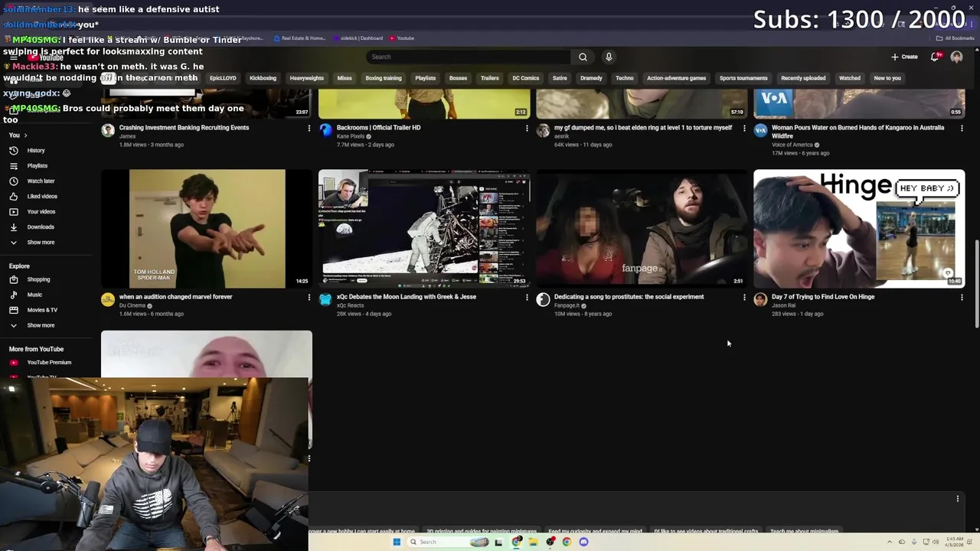
Task: Expand the You section chevron
Action: [25, 135]
